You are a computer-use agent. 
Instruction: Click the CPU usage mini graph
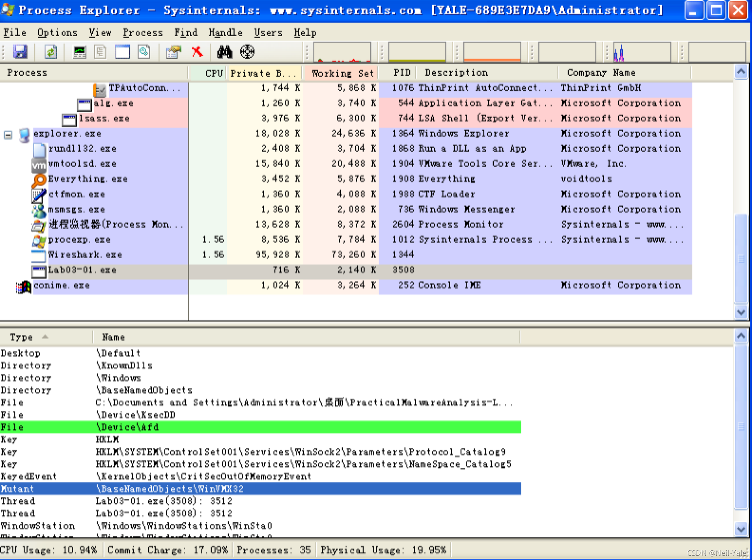pos(342,52)
